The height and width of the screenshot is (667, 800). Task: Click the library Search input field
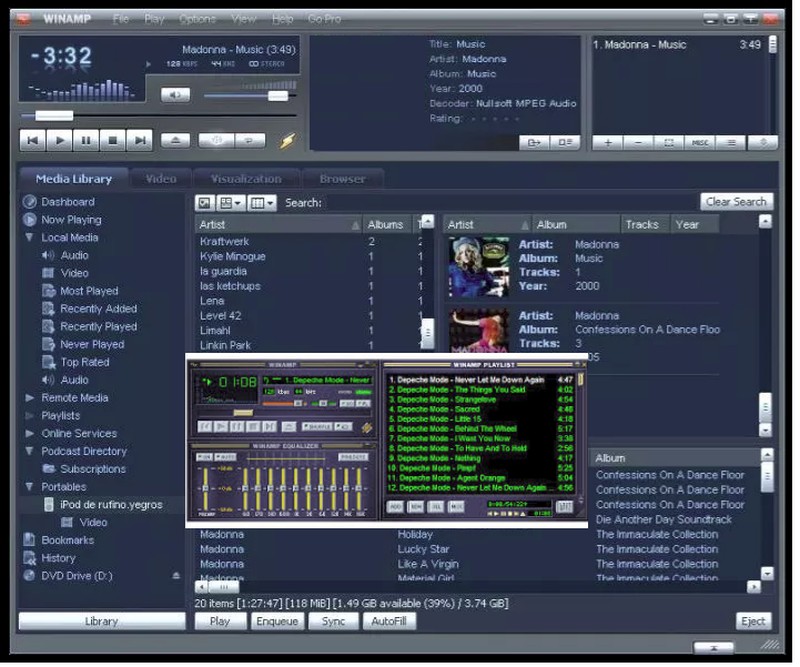(x=510, y=203)
